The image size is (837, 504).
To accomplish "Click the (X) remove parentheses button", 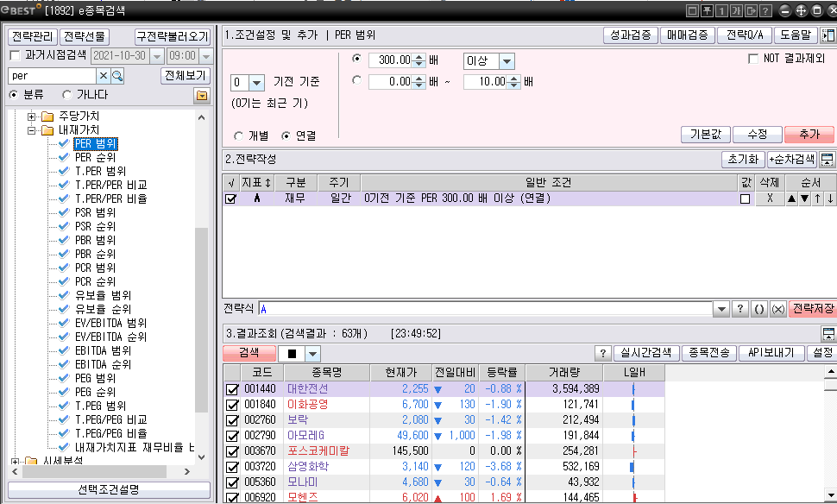I will pyautogui.click(x=778, y=309).
